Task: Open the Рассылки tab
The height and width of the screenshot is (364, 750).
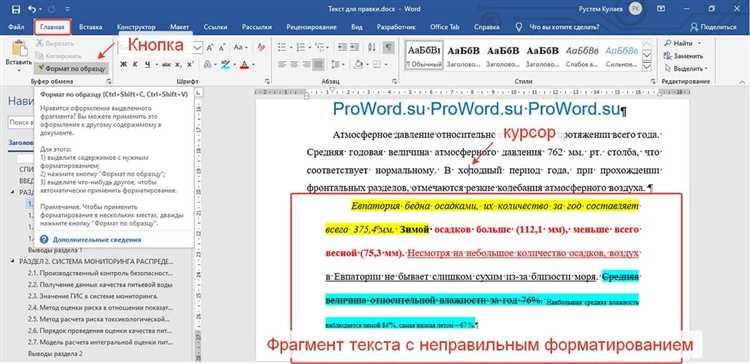Action: [x=257, y=27]
